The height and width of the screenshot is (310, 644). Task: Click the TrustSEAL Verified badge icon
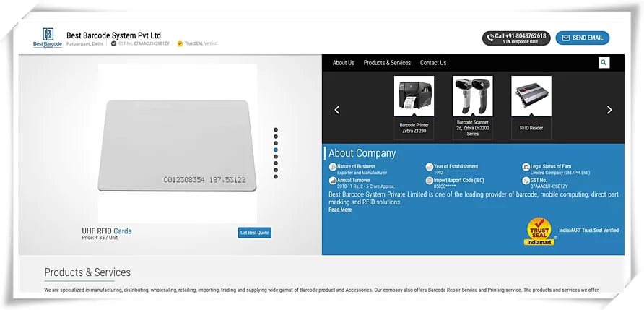pyautogui.click(x=180, y=43)
